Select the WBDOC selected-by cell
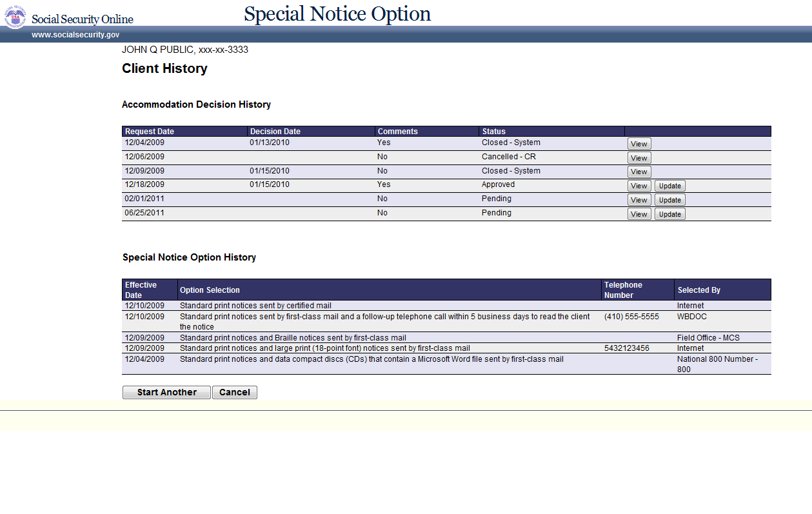The image size is (812, 514). pyautogui.click(x=693, y=317)
